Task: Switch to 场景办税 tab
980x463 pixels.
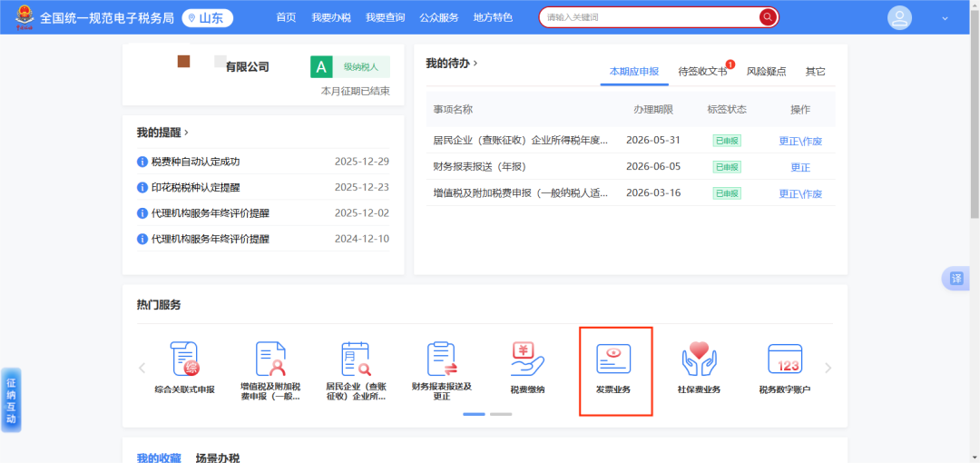Action: tap(218, 458)
